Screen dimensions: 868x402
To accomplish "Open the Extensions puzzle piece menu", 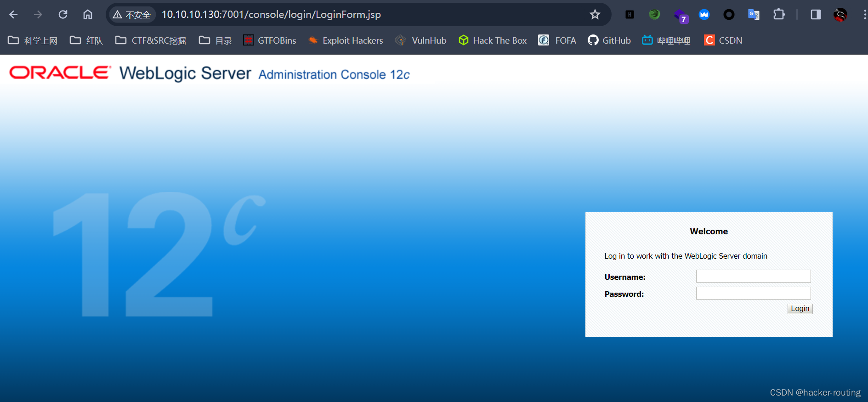I will click(x=779, y=15).
